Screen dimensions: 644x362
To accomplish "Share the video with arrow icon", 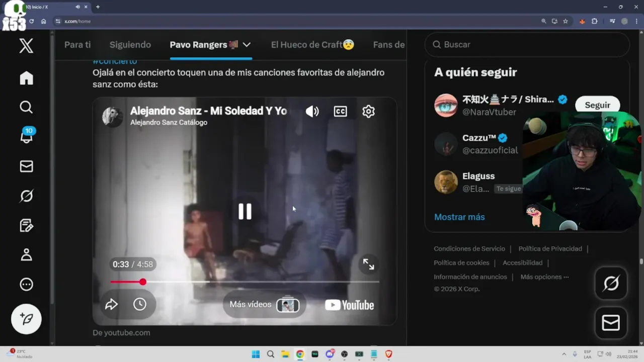I will click(111, 304).
